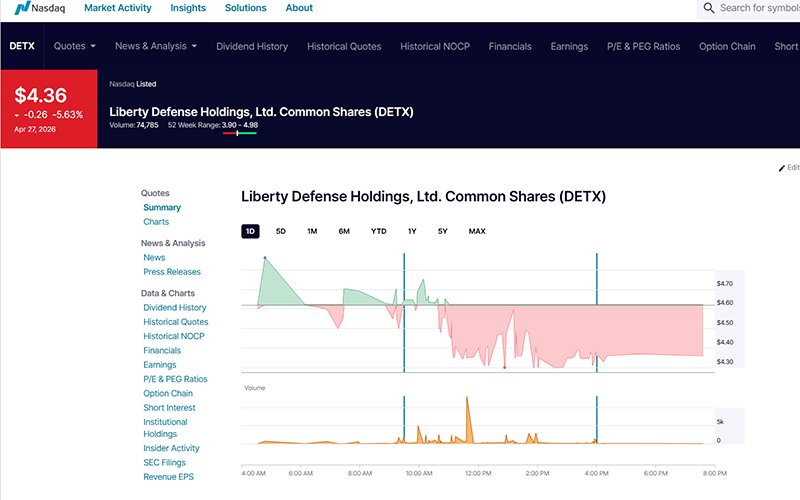Click the market close marker line on the price chart
This screenshot has height=500, width=800.
[597, 312]
